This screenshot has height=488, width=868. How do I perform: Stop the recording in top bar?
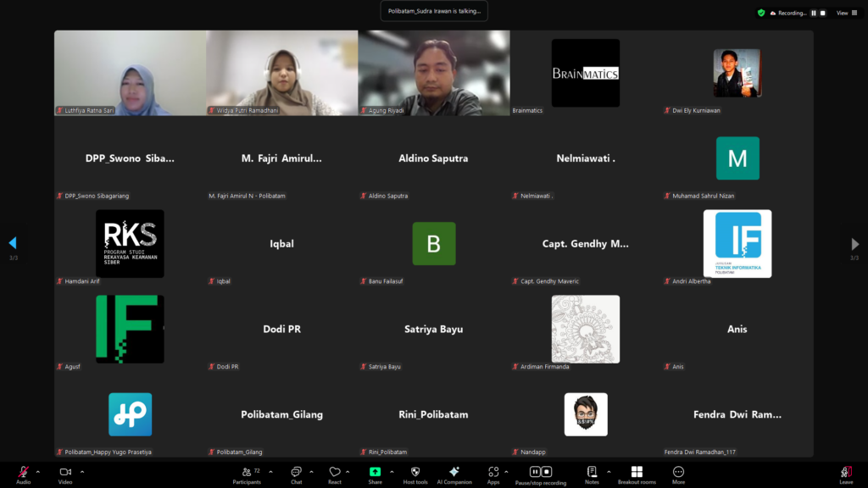[x=822, y=13]
